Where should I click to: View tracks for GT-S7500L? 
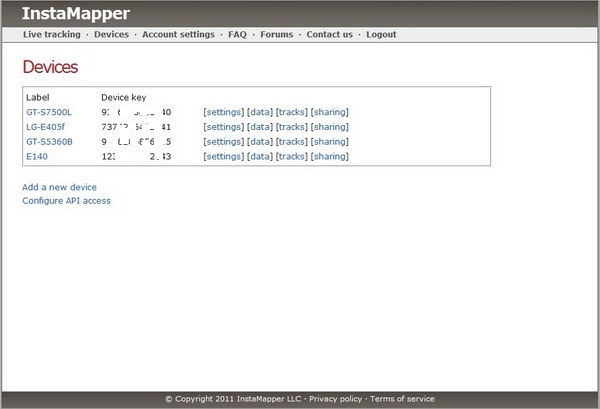click(x=292, y=112)
